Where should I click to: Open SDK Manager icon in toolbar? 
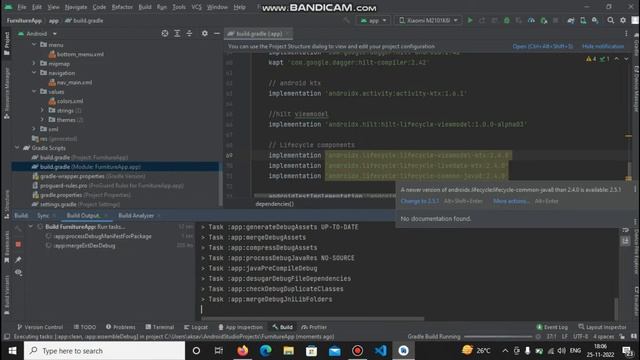click(595, 20)
